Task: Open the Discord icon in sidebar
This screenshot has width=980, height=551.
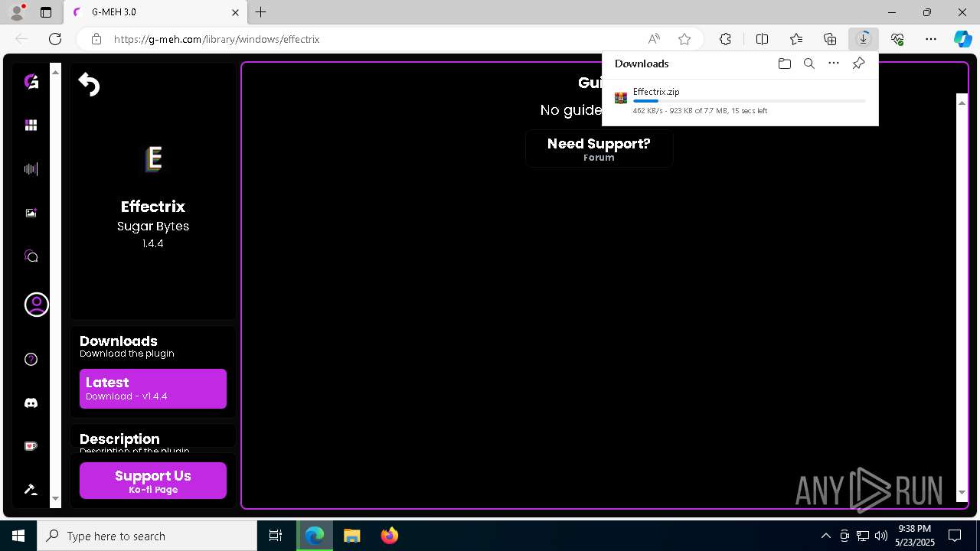Action: pos(31,403)
